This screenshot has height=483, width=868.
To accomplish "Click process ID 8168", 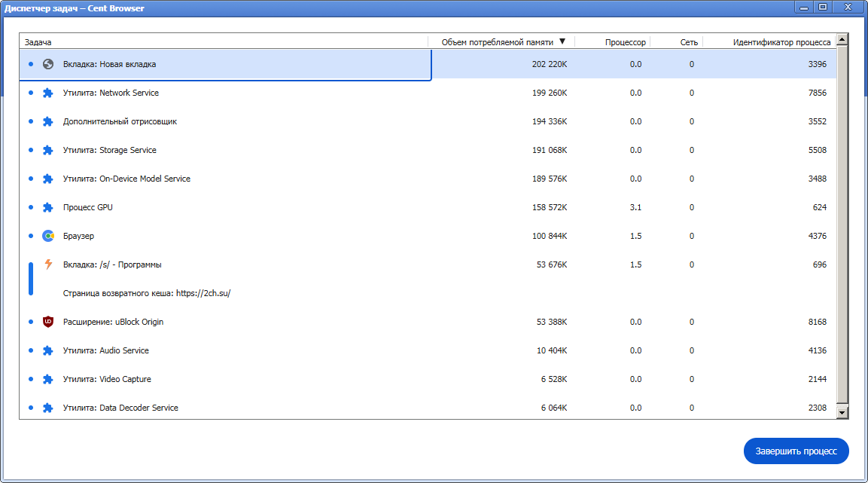I will point(817,322).
